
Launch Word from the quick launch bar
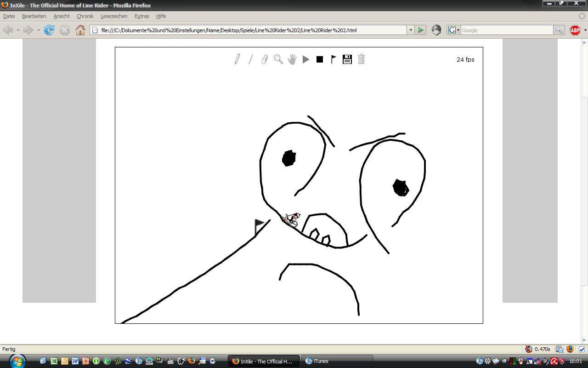tap(75, 361)
